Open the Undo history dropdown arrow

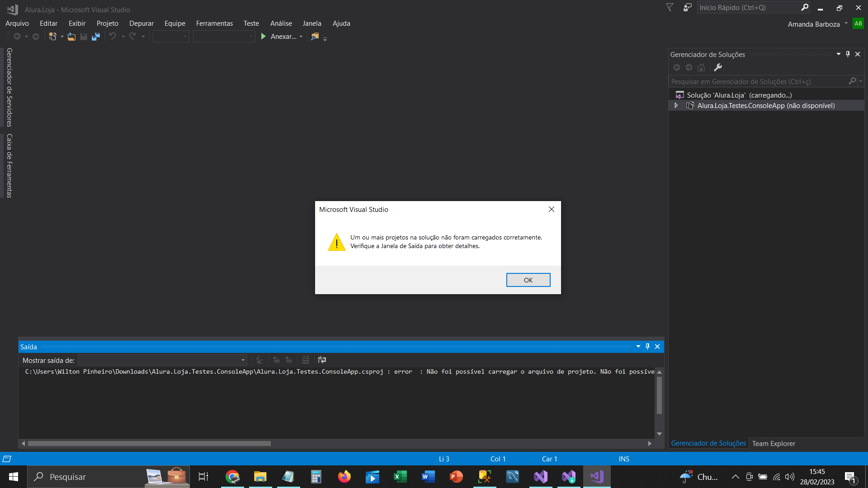coord(123,37)
